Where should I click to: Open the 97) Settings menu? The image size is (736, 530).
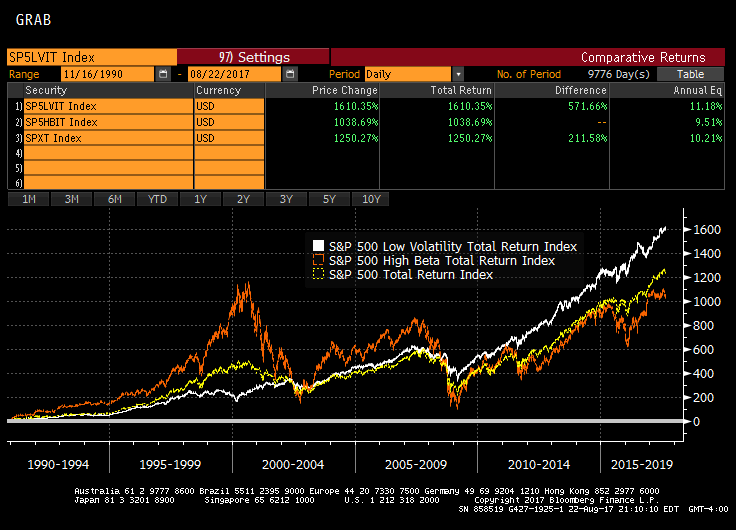(x=253, y=57)
